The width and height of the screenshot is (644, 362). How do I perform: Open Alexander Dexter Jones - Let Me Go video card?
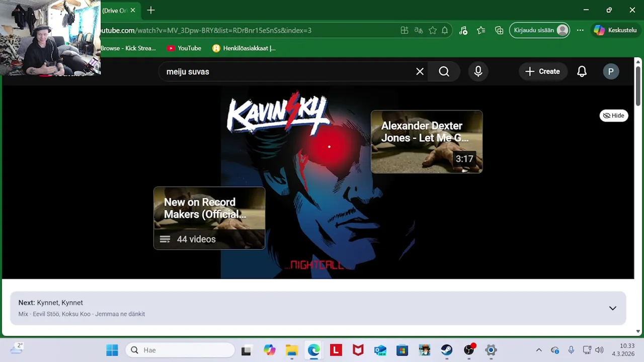point(427,142)
